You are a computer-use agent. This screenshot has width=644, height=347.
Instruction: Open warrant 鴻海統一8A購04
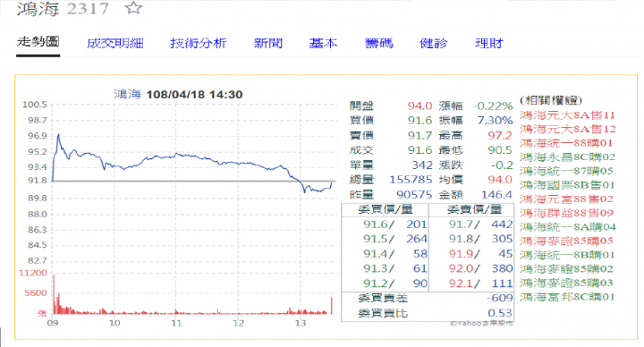pyautogui.click(x=568, y=226)
